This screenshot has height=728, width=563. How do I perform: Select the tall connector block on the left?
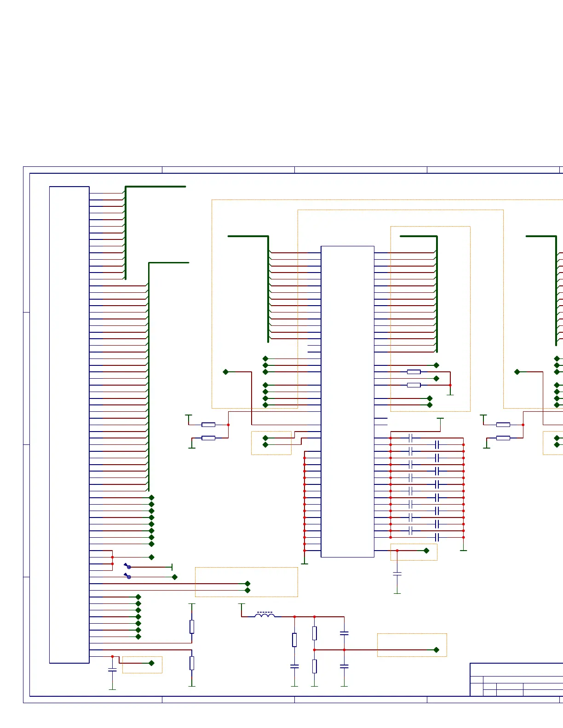pyautogui.click(x=69, y=425)
